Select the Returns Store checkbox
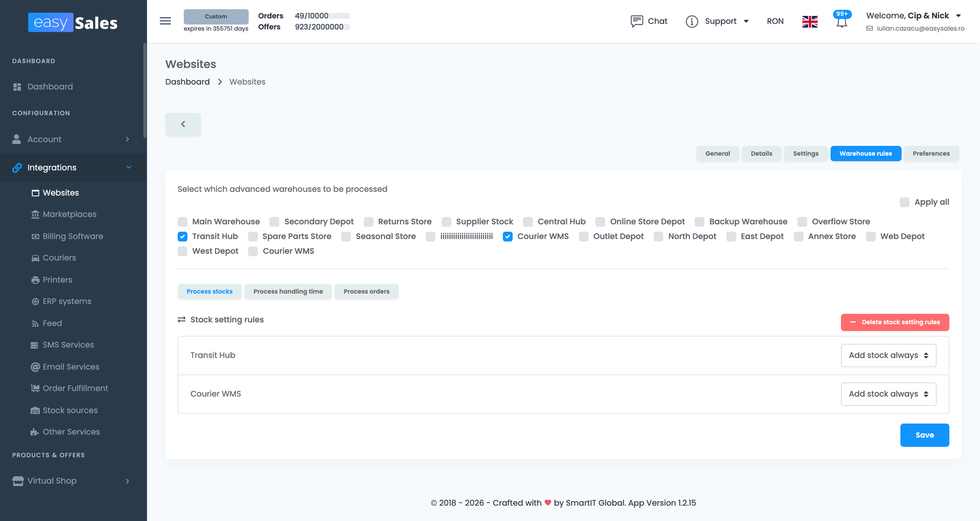The image size is (980, 521). pyautogui.click(x=369, y=222)
